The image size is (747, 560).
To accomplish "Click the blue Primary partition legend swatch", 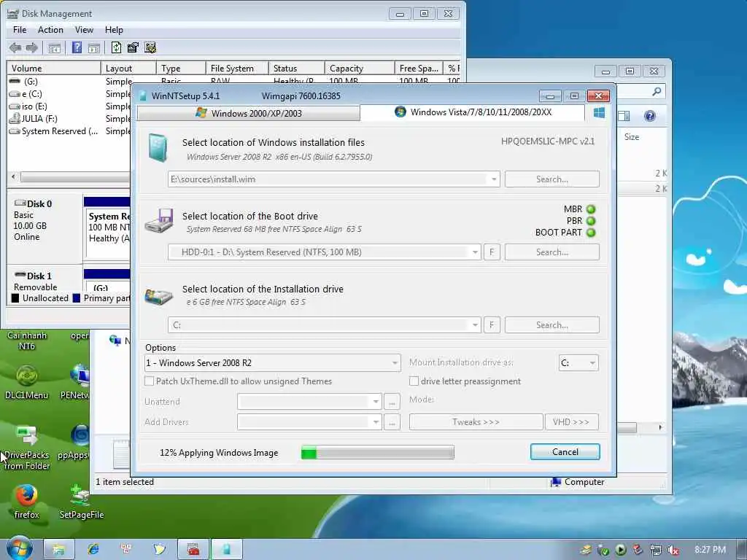I will [x=76, y=298].
